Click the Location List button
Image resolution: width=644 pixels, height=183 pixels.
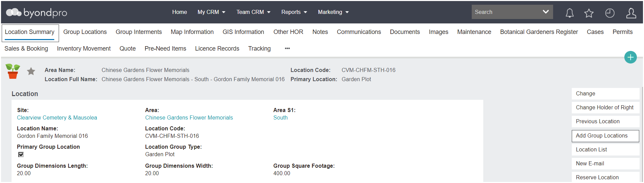pyautogui.click(x=605, y=150)
